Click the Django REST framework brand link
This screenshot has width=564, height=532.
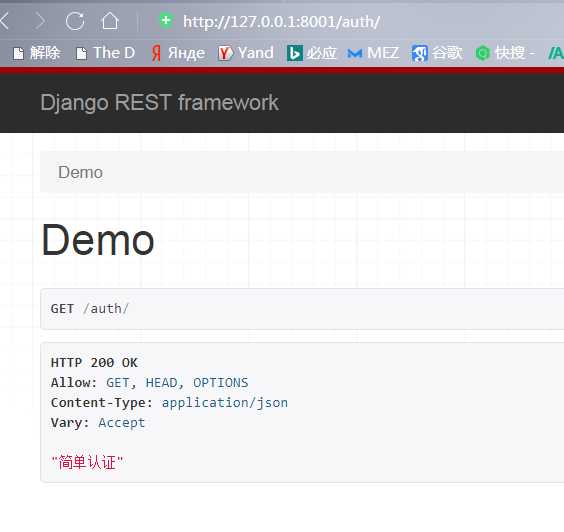159,103
